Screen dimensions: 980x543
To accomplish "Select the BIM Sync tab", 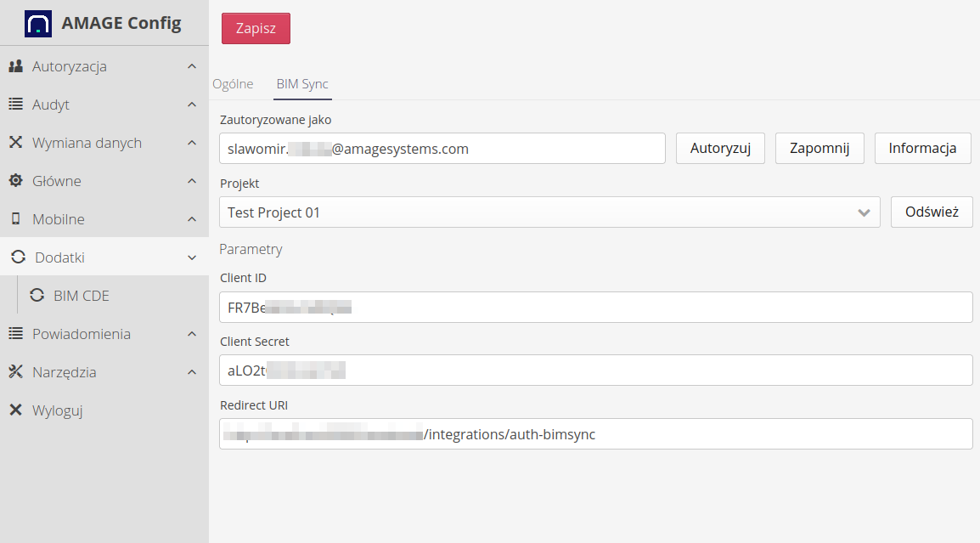I will (302, 84).
